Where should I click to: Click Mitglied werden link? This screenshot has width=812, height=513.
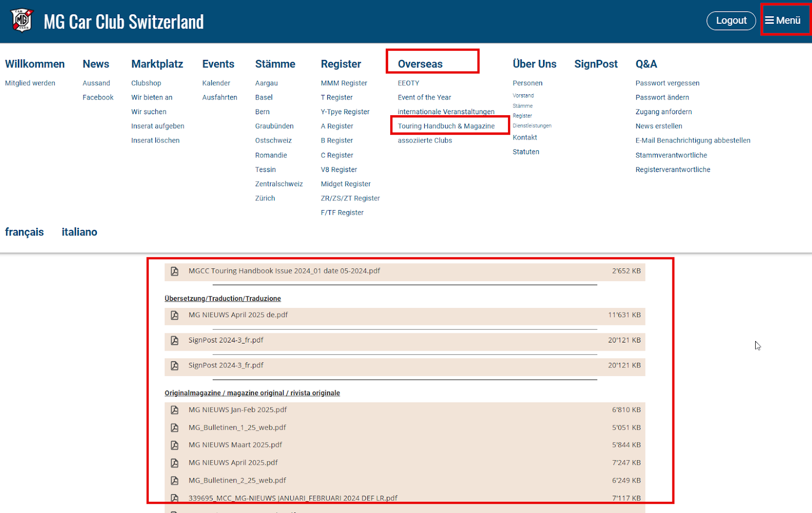click(30, 83)
